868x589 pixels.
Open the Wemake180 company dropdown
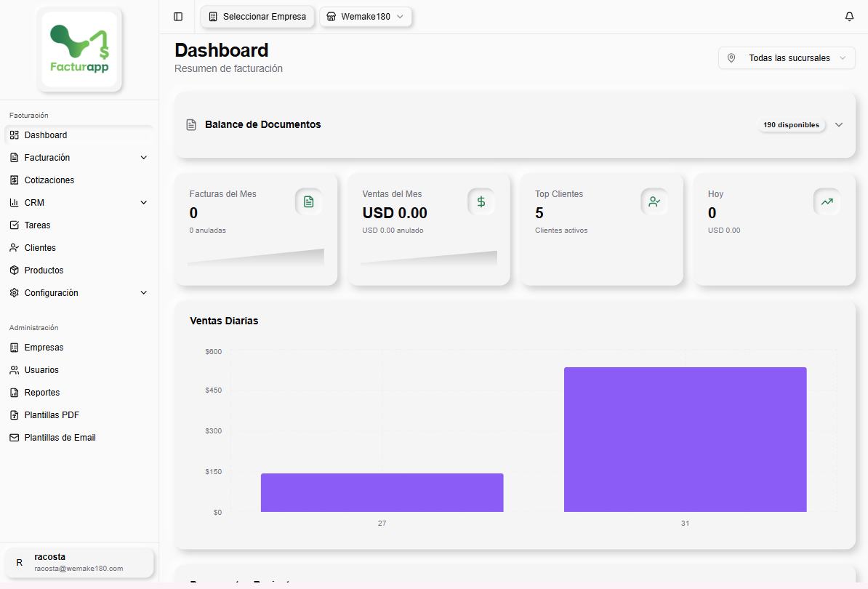tap(366, 16)
